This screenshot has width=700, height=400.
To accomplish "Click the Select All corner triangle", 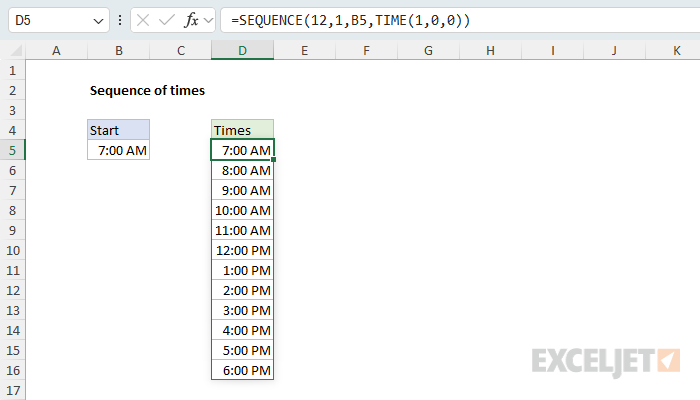I will (16, 50).
